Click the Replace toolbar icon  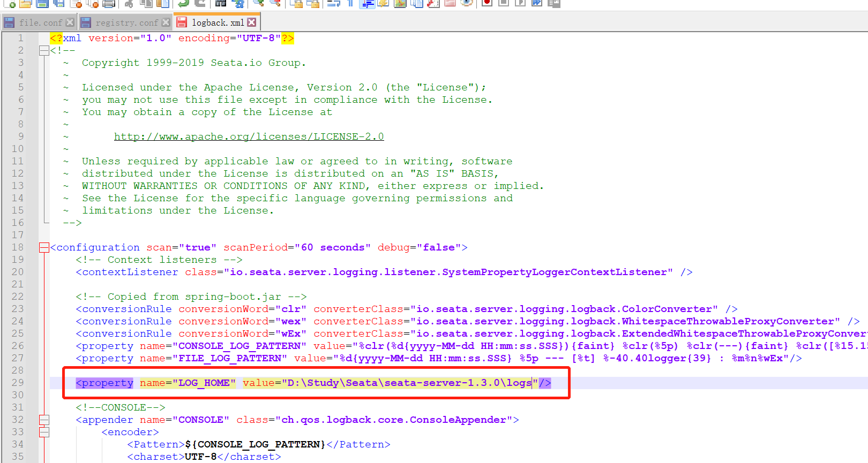(238, 3)
